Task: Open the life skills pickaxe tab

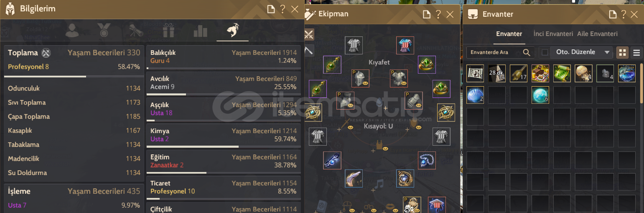Action: coord(232,31)
